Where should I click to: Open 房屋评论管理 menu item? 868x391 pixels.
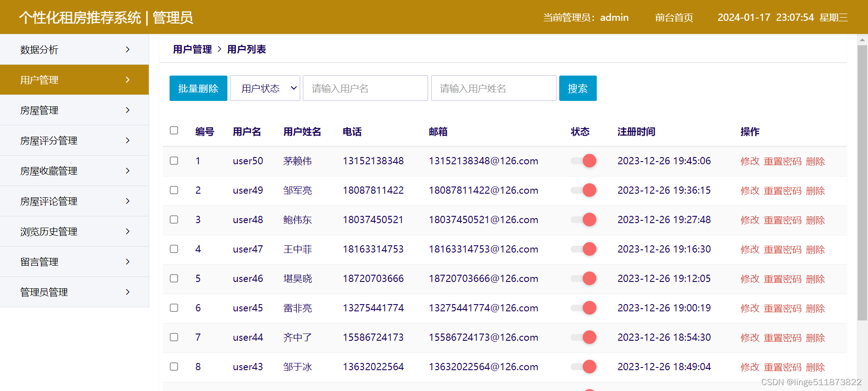[74, 201]
